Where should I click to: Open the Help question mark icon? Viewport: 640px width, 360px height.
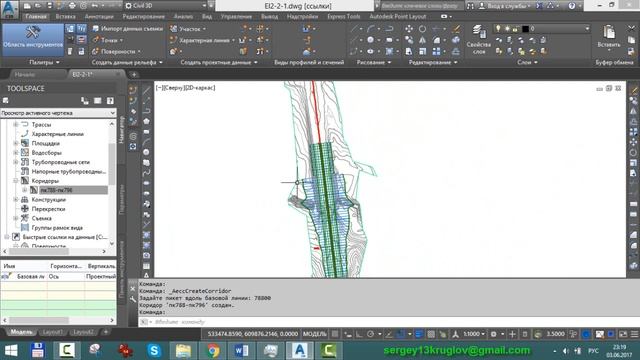coord(571,6)
